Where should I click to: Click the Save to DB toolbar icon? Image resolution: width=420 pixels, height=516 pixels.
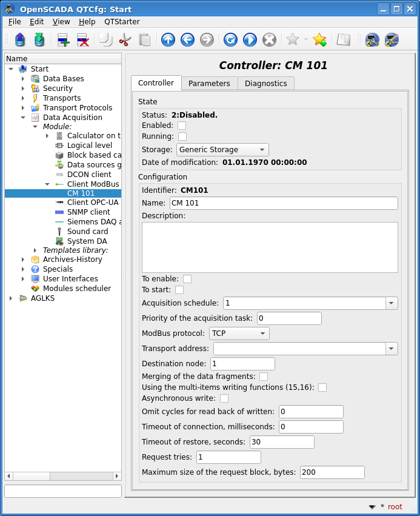[x=39, y=40]
